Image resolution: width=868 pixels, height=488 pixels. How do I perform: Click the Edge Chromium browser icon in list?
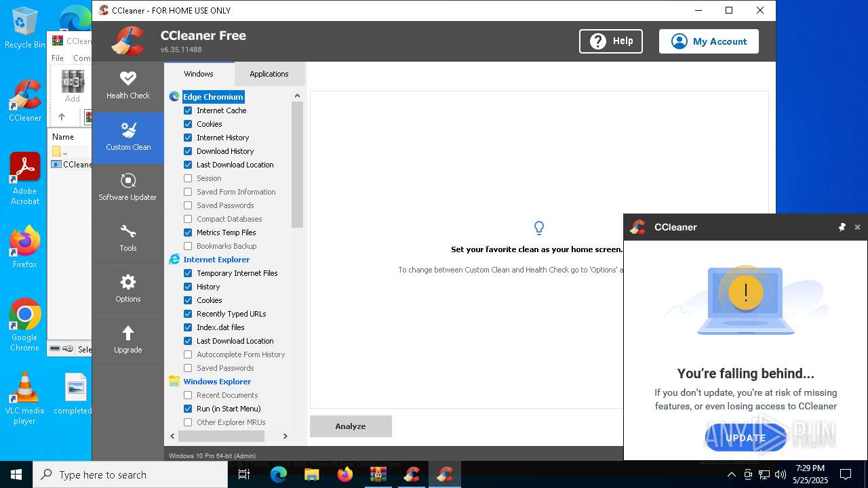(x=174, y=97)
